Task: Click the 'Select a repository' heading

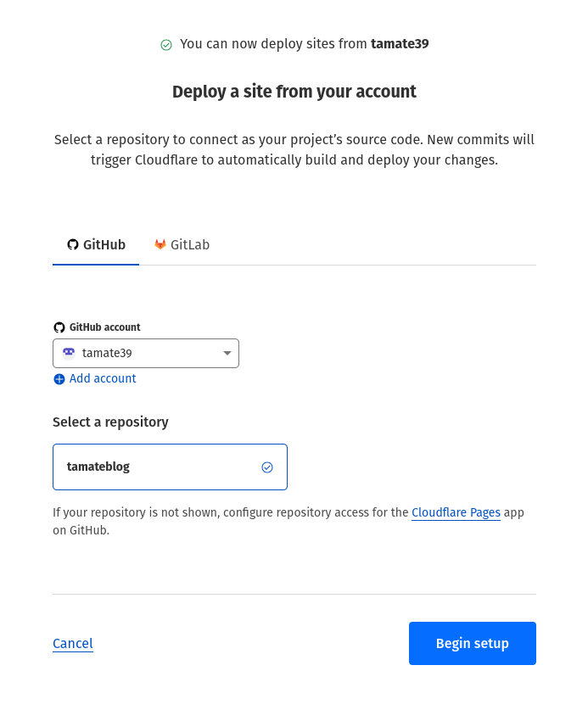Action: click(110, 422)
